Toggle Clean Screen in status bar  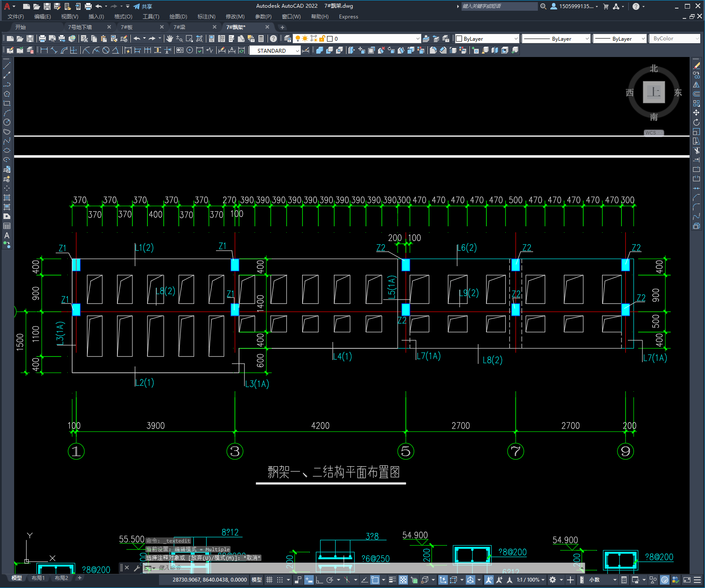point(687,580)
